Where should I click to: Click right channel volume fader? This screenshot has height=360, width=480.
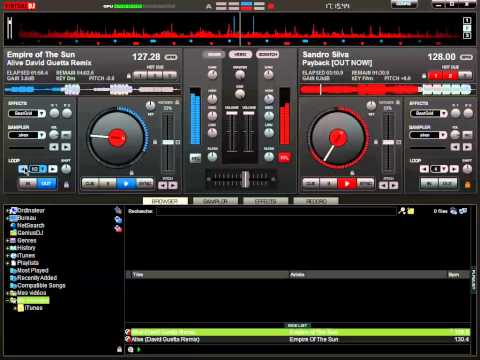click(x=248, y=113)
